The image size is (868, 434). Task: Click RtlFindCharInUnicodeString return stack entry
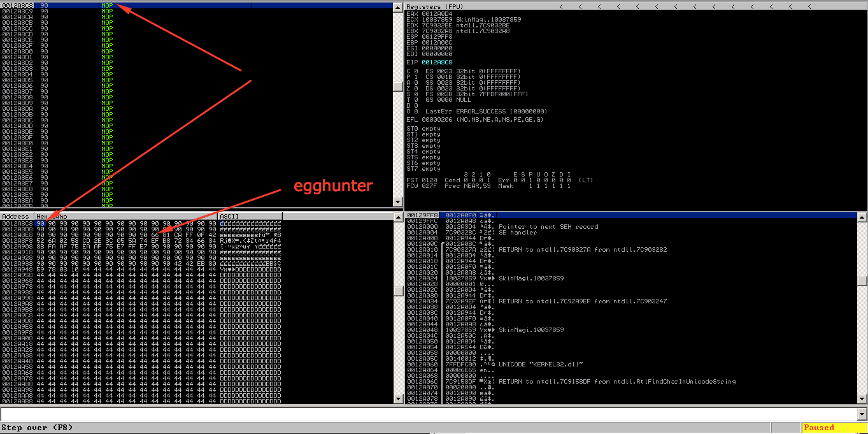pyautogui.click(x=617, y=382)
